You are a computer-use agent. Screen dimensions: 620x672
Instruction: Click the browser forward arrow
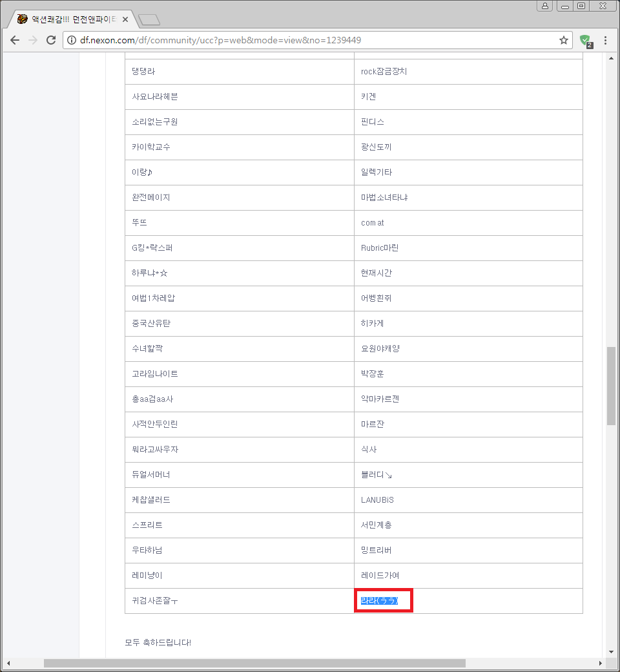[33, 40]
